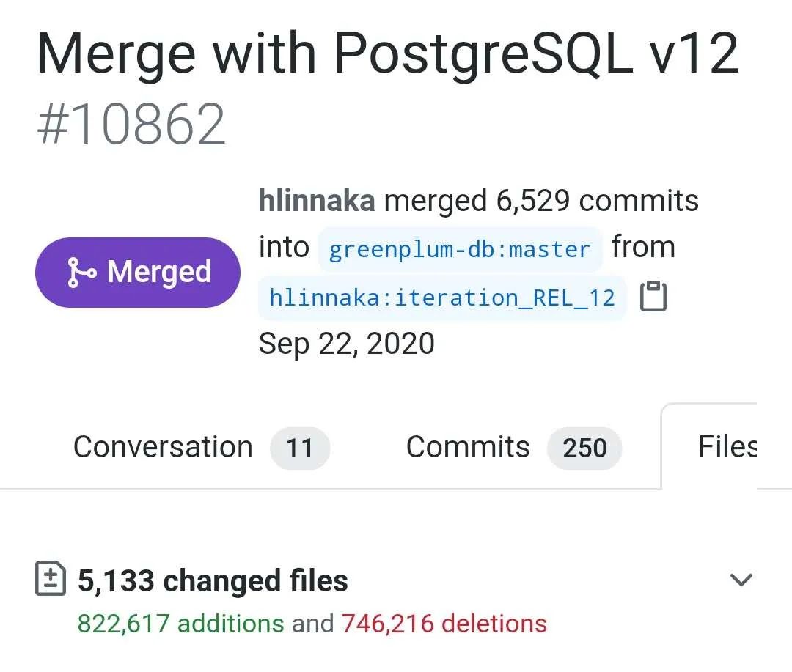The image size is (792, 672).
Task: Open the greenplum-db:master base branch link
Action: click(x=460, y=249)
